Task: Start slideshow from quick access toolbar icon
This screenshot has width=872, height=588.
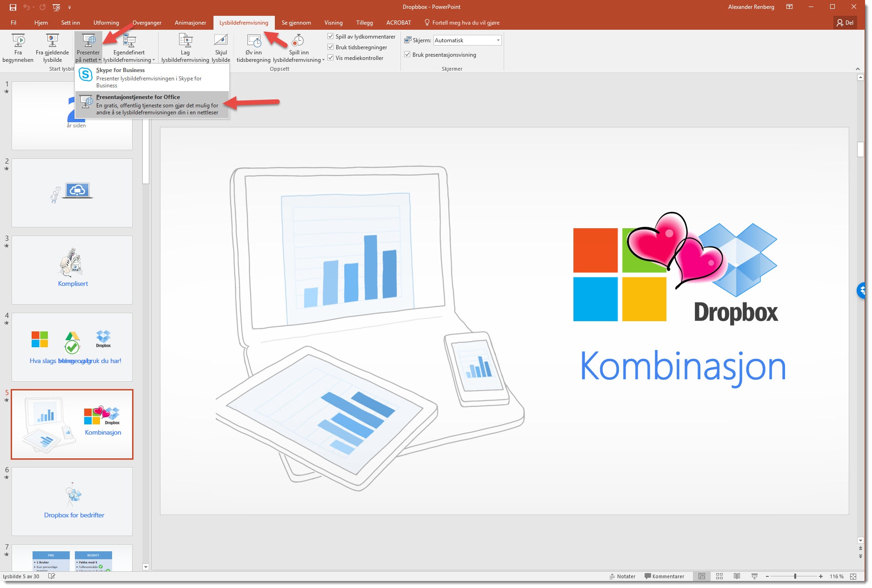Action: tap(56, 7)
